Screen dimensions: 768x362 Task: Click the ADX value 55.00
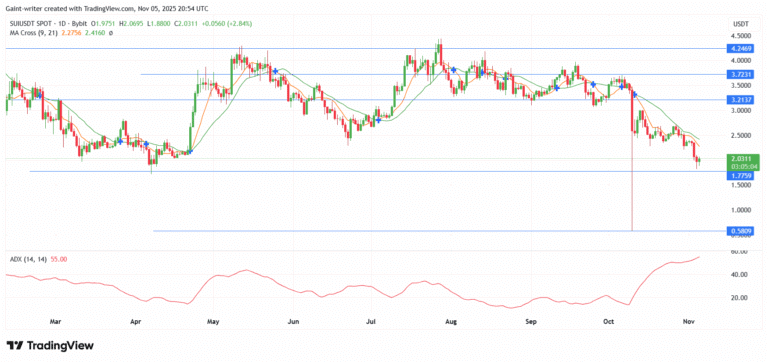click(58, 259)
